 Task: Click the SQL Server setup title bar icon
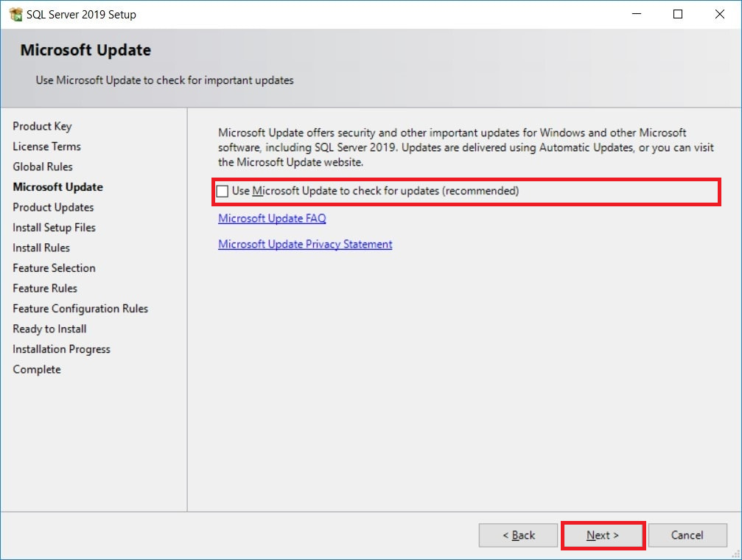(15, 14)
